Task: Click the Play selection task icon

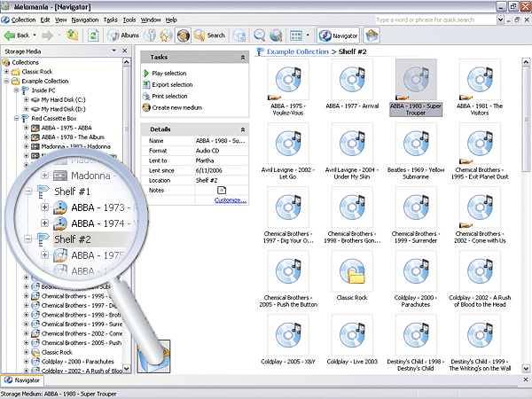Action: tap(145, 73)
